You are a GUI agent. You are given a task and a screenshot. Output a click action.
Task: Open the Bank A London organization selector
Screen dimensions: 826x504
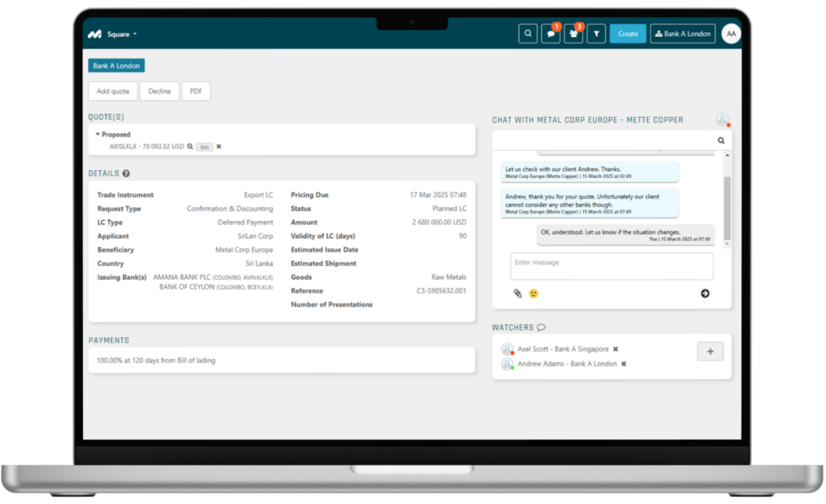682,34
